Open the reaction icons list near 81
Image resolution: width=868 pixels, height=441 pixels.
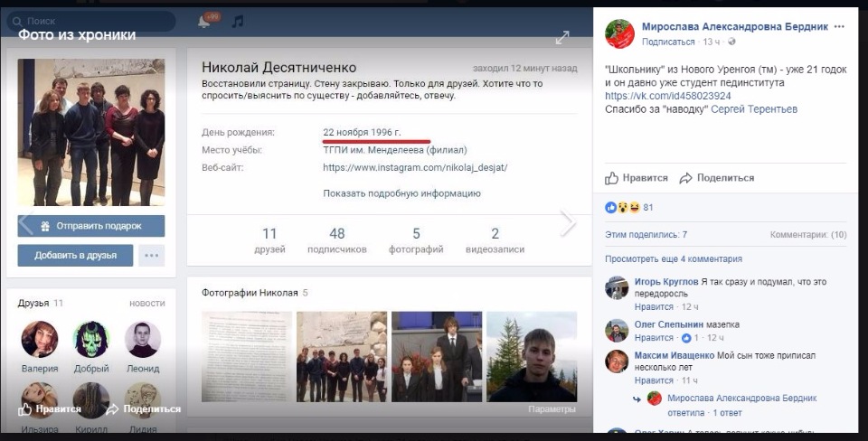623,208
